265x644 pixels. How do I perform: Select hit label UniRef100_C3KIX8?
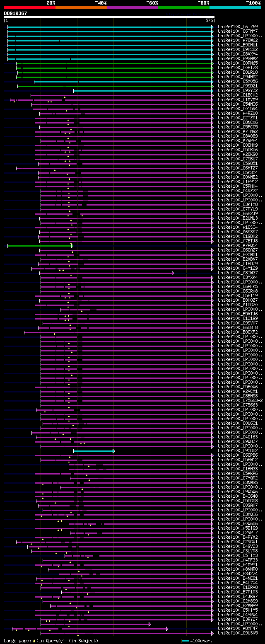click(238, 204)
